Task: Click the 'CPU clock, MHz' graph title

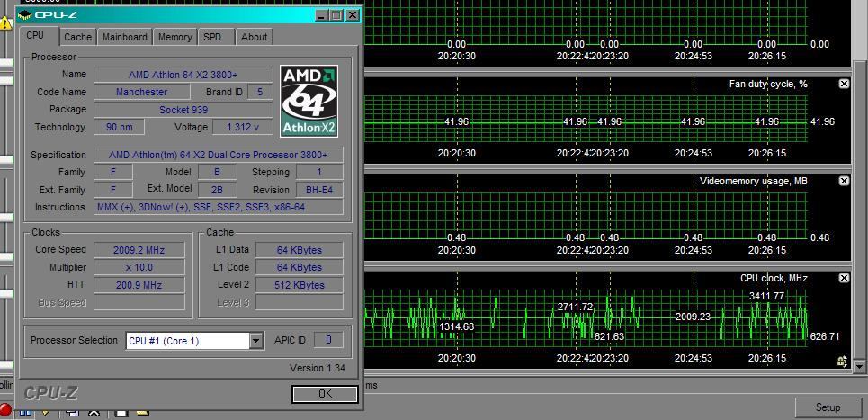Action: tap(774, 278)
